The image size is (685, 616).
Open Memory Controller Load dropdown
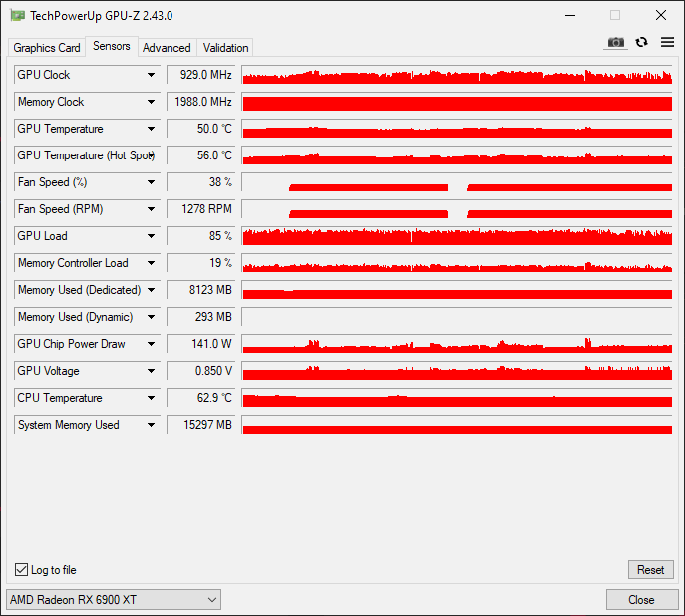coord(151,263)
